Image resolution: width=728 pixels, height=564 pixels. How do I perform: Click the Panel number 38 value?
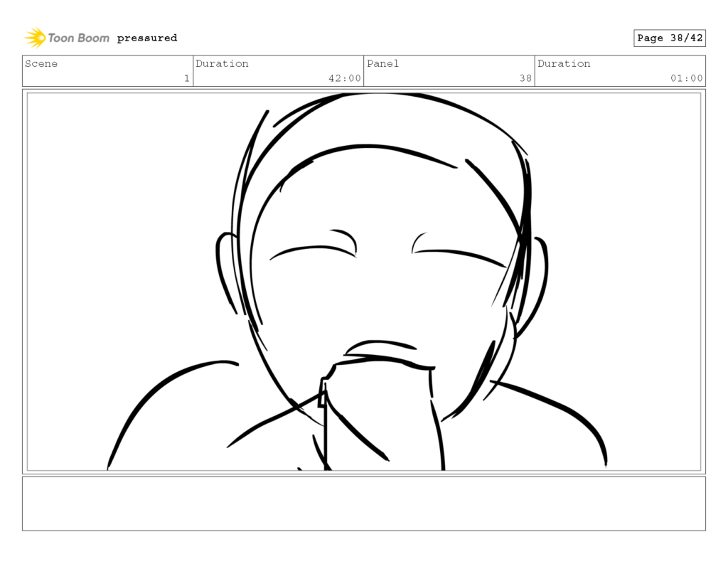pyautogui.click(x=527, y=78)
